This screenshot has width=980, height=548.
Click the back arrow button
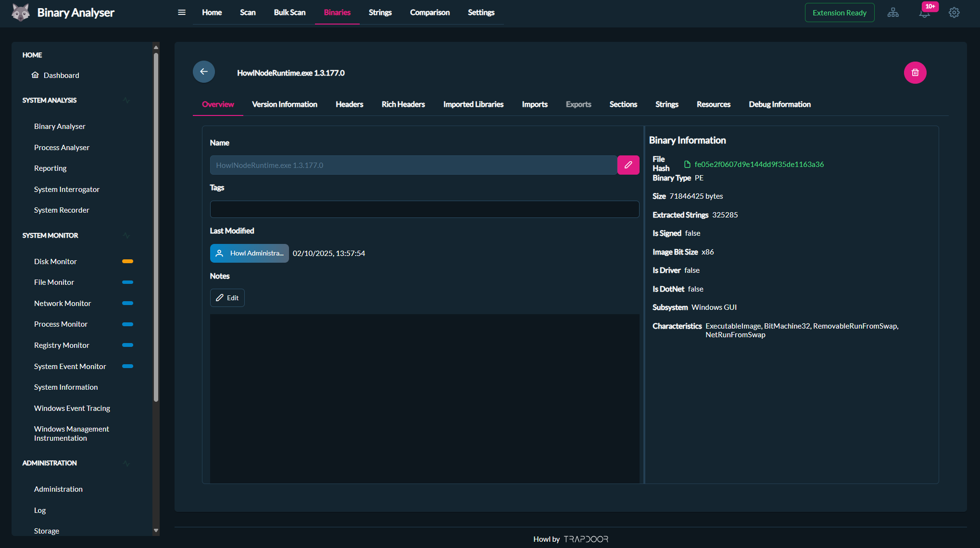(204, 72)
